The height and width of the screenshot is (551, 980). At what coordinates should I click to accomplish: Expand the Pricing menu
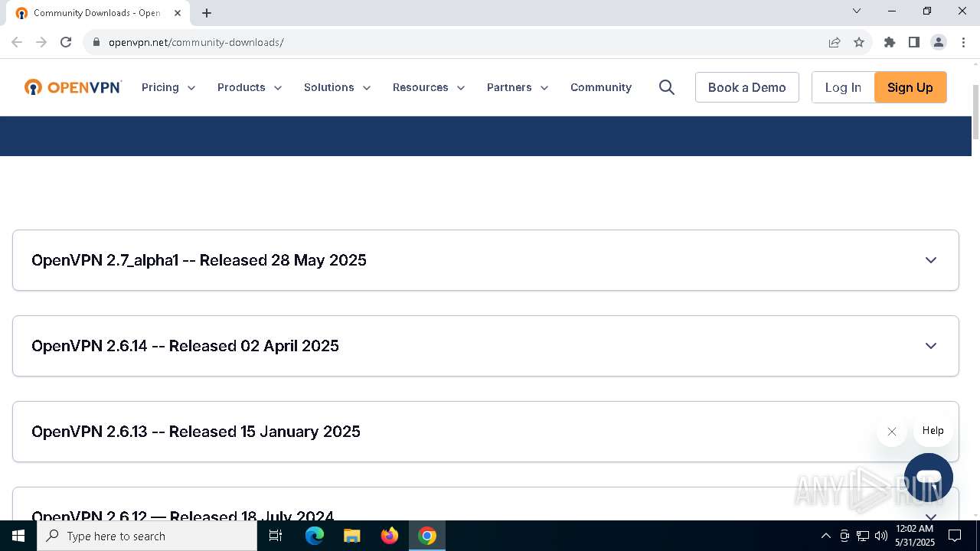pos(168,87)
